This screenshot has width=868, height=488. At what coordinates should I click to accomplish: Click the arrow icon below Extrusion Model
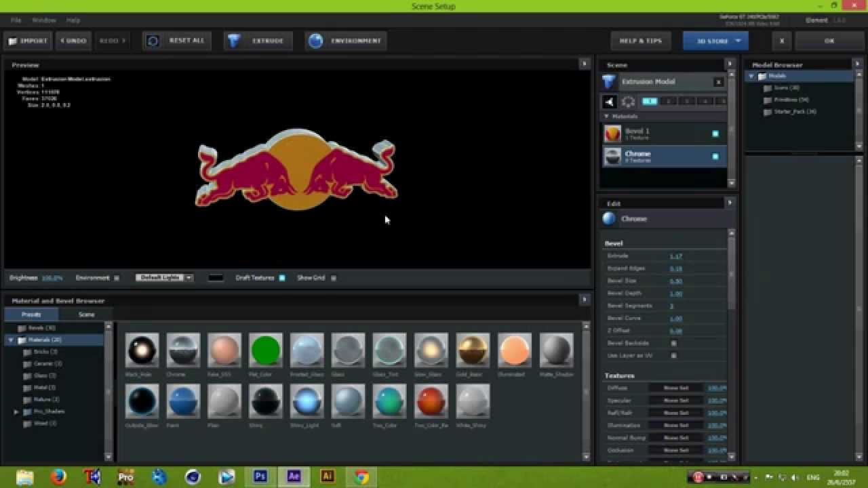click(x=610, y=102)
